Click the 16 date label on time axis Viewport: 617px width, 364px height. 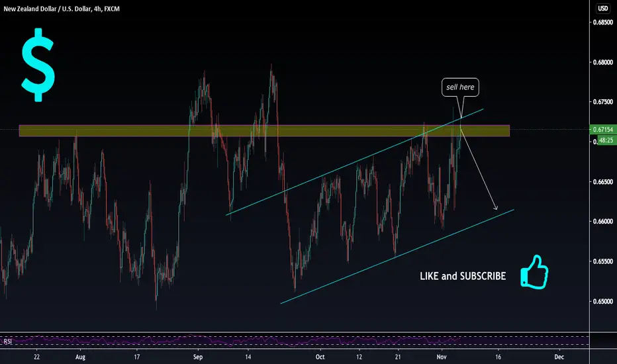498,357
